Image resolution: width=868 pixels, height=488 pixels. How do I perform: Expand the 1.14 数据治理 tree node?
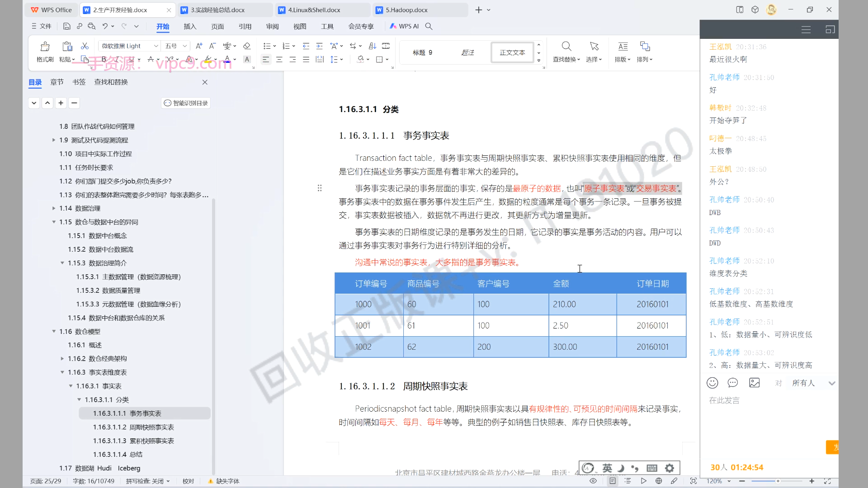click(54, 208)
